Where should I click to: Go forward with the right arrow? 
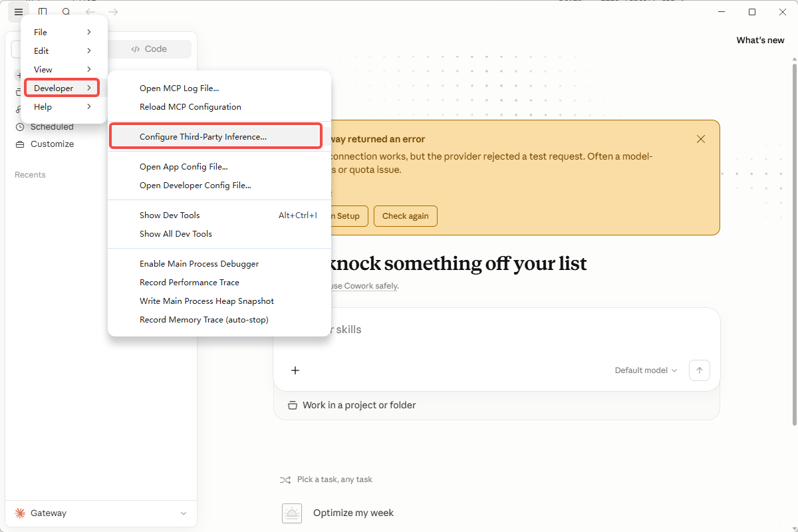pos(114,12)
